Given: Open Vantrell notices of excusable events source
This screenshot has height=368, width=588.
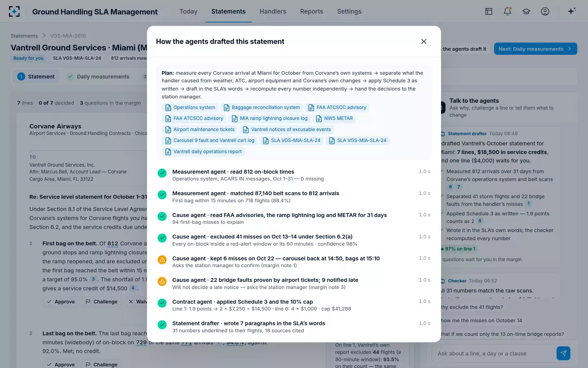Looking at the screenshot, I should point(287,130).
